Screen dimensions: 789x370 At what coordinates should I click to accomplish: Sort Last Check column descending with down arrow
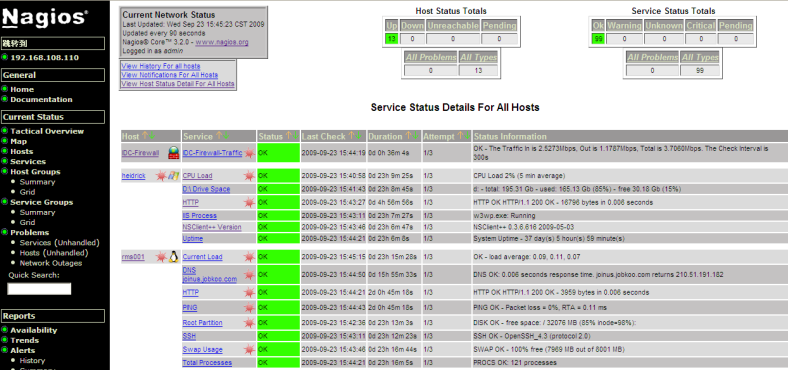pos(358,136)
